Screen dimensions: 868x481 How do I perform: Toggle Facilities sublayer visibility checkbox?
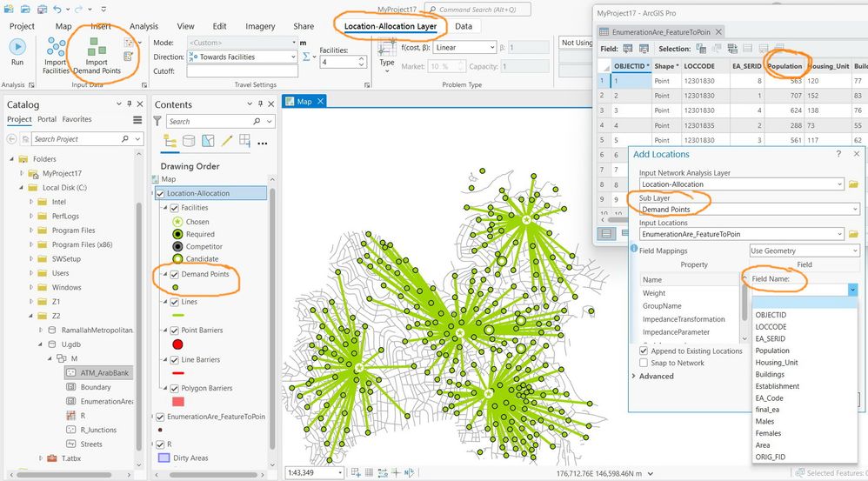(x=174, y=208)
